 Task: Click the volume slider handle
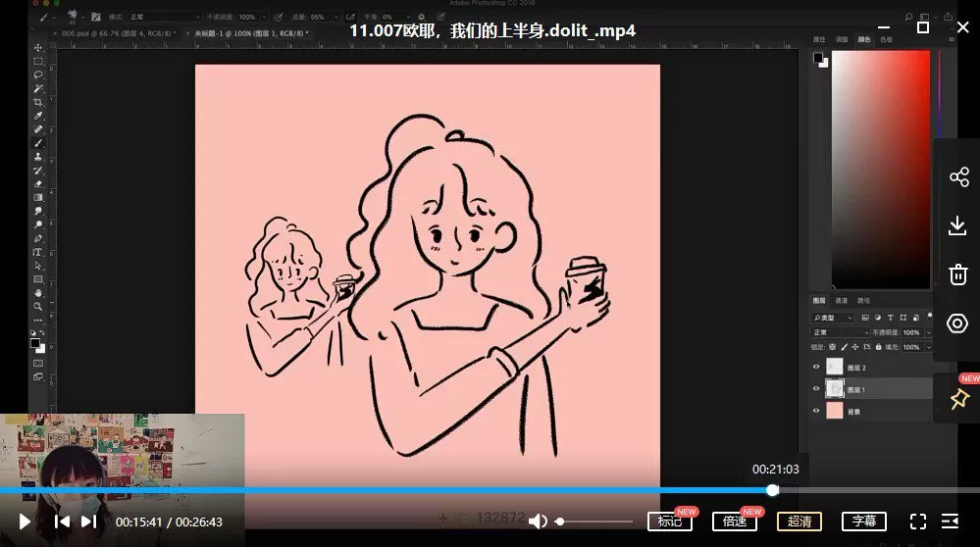560,522
